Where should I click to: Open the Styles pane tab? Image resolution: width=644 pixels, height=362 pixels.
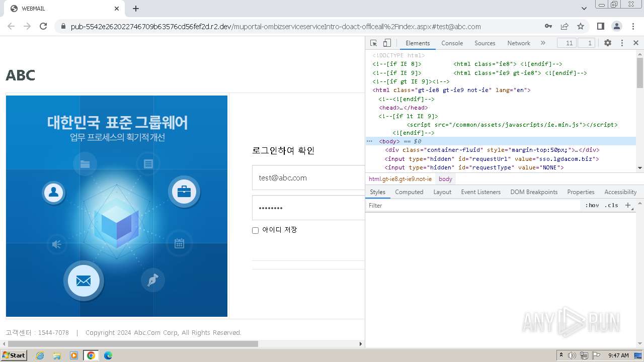(377, 192)
